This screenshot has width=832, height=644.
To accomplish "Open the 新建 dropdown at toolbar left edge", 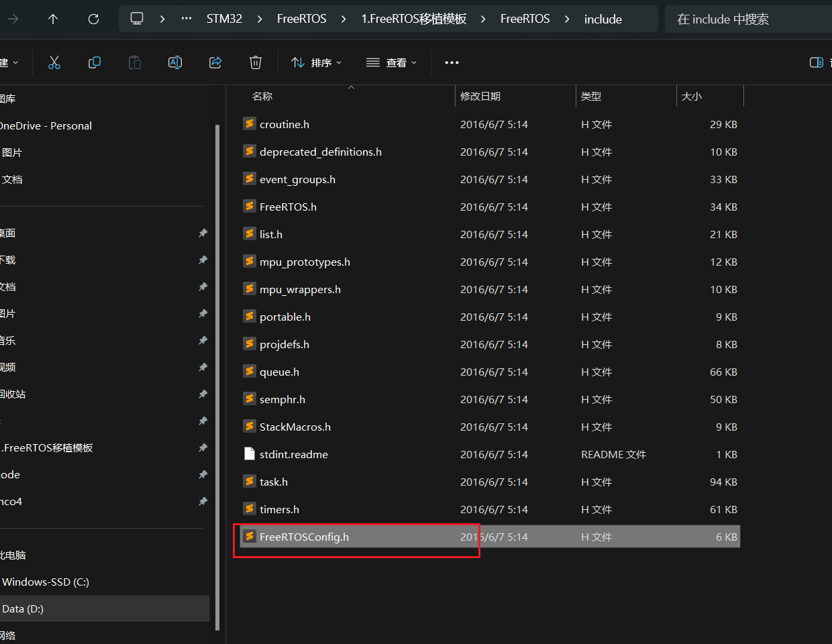I will (x=9, y=62).
